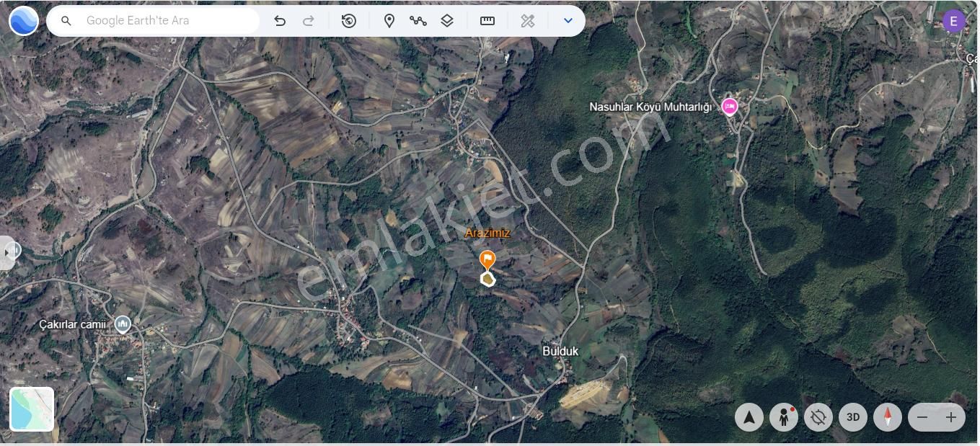Click the search magnifier icon
Image resolution: width=980 pixels, height=446 pixels.
coord(66,20)
